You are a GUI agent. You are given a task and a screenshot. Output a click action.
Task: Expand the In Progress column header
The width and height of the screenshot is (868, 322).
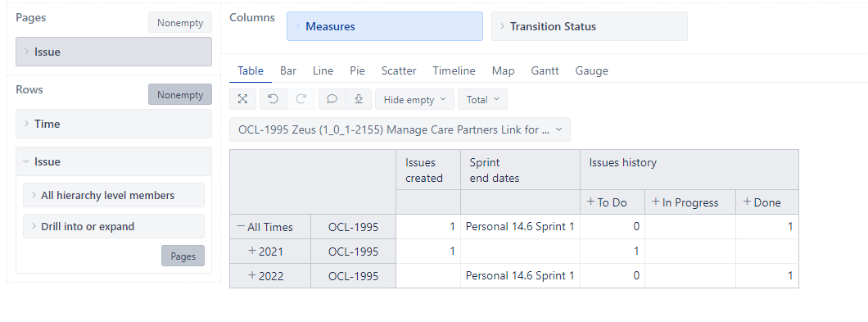pyautogui.click(x=656, y=202)
